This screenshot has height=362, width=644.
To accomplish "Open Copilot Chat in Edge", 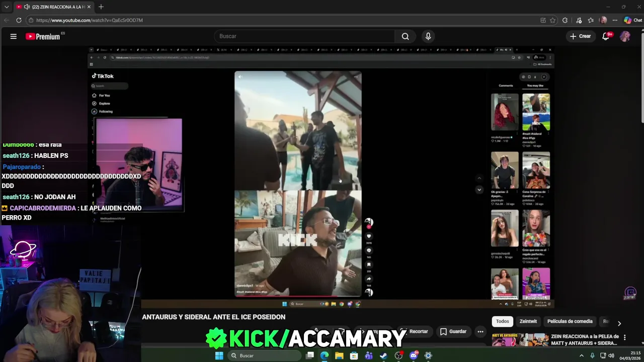I will 632,20.
